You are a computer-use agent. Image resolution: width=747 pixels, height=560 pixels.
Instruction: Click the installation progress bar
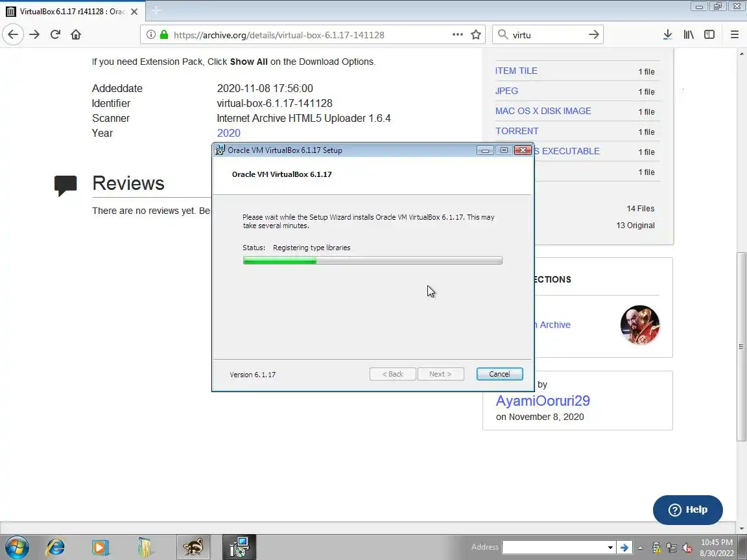[373, 260]
